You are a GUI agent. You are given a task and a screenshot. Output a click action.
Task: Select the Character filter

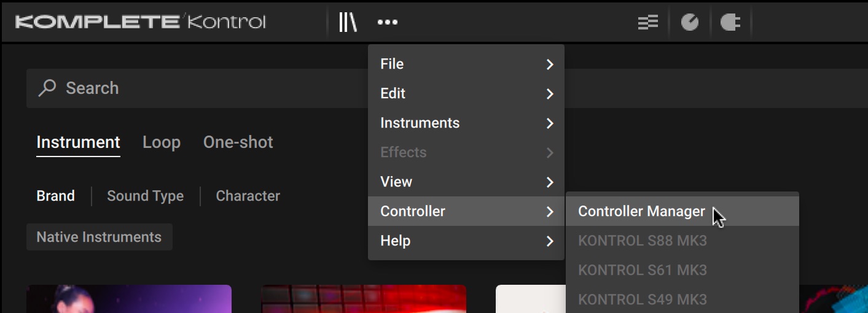coord(248,196)
